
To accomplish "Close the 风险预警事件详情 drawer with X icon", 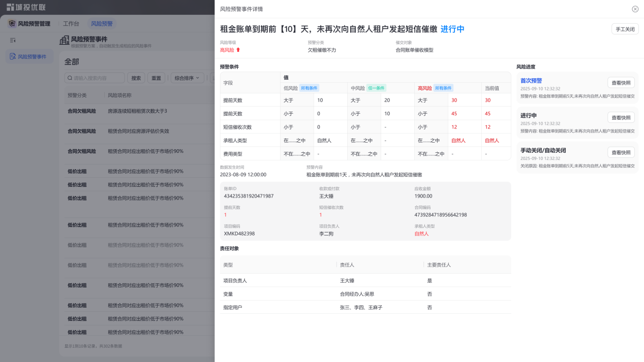I will (x=635, y=9).
